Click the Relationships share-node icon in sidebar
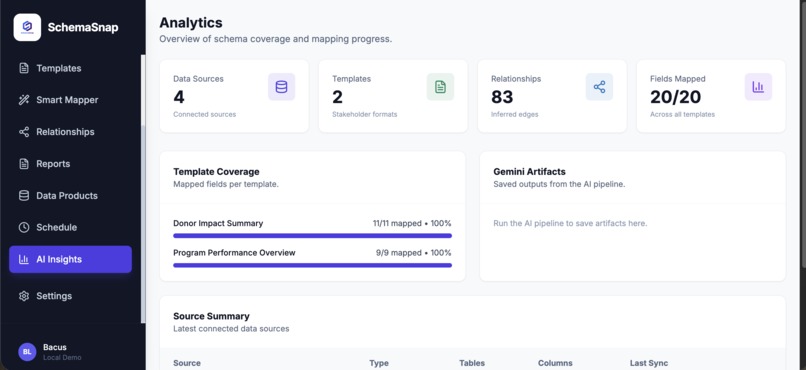This screenshot has width=806, height=370. point(24,132)
